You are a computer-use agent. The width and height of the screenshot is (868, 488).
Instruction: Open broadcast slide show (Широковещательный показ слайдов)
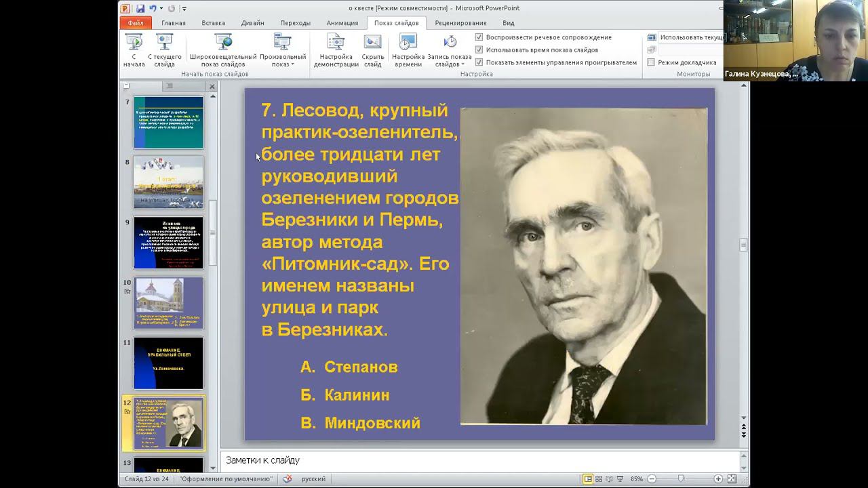223,50
